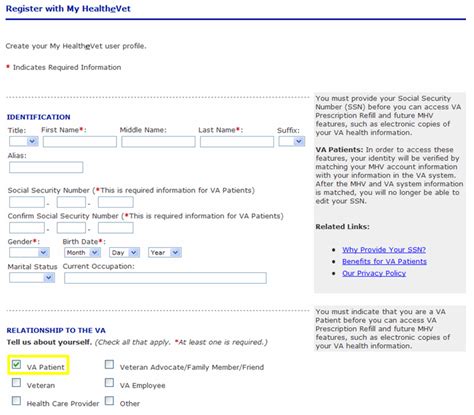The width and height of the screenshot is (474, 415).
Task: Click the IDENTIFICATION section heading
Action: (x=39, y=117)
